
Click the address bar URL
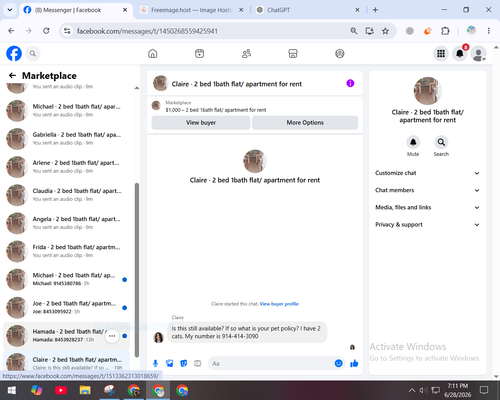coord(147,31)
